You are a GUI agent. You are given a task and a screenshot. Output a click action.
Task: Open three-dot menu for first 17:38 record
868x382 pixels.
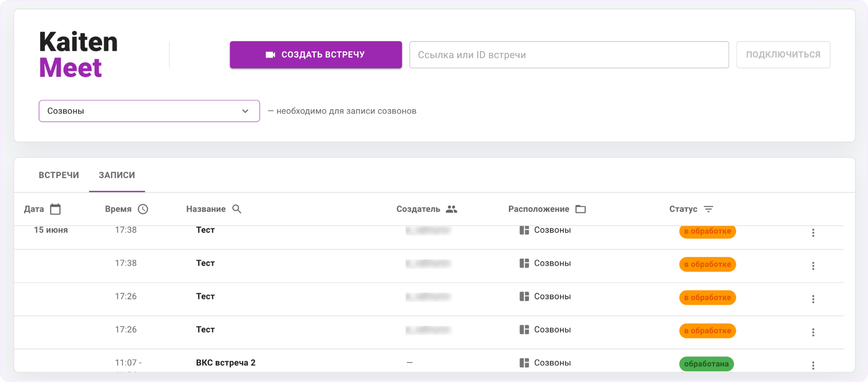click(x=813, y=233)
